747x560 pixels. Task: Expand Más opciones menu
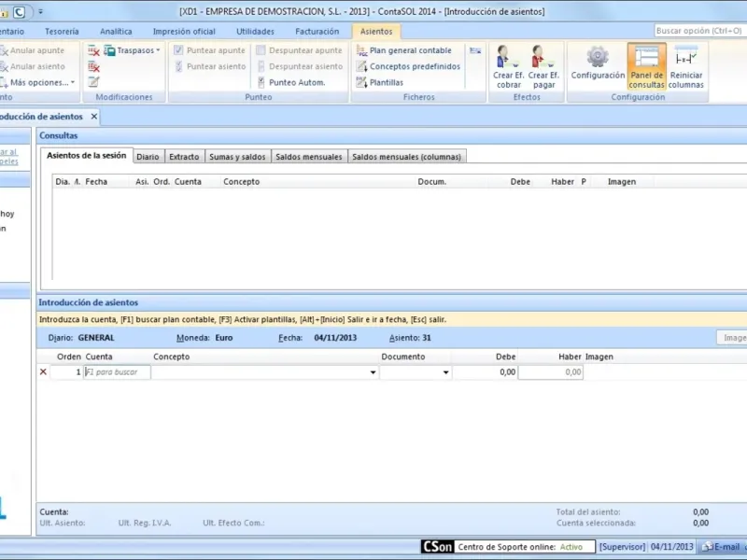point(38,82)
